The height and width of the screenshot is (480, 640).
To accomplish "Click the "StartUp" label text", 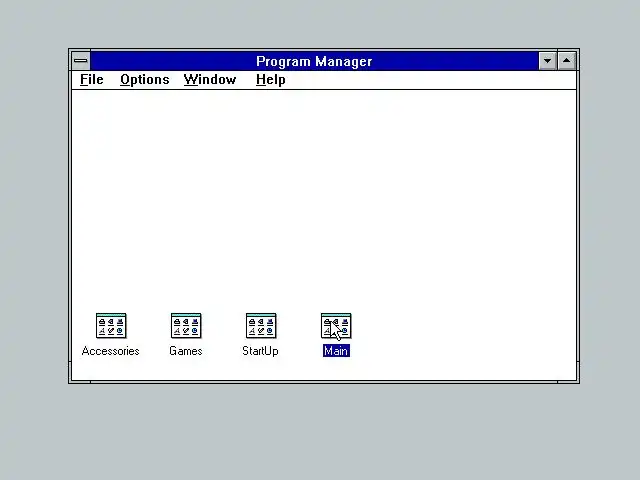I will [x=260, y=351].
